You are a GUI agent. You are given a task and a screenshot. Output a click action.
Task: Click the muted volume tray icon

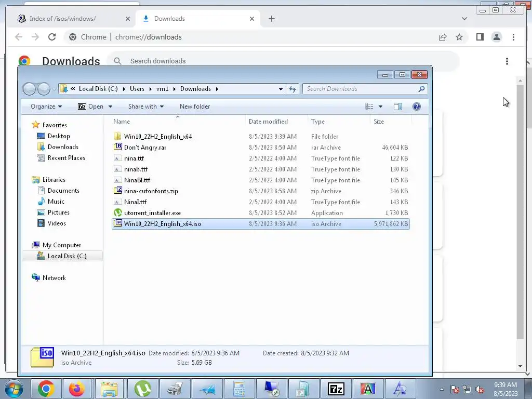coord(480,390)
